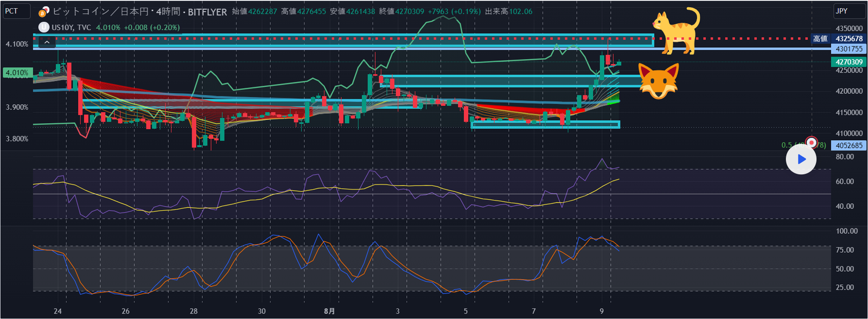Click the 4301755 horizontal line price tag

[x=848, y=49]
